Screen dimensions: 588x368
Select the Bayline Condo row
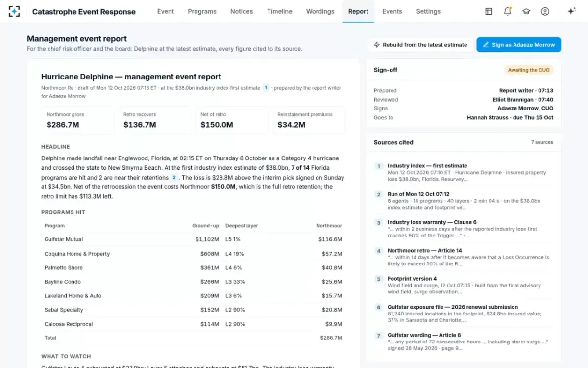(193, 282)
